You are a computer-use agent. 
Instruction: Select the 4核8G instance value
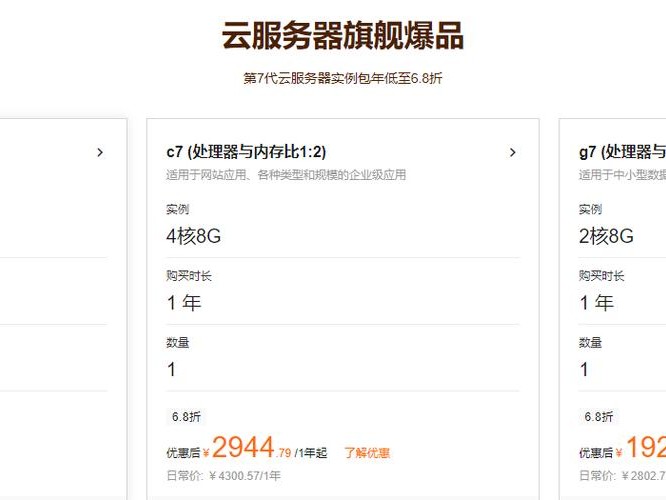pos(194,236)
